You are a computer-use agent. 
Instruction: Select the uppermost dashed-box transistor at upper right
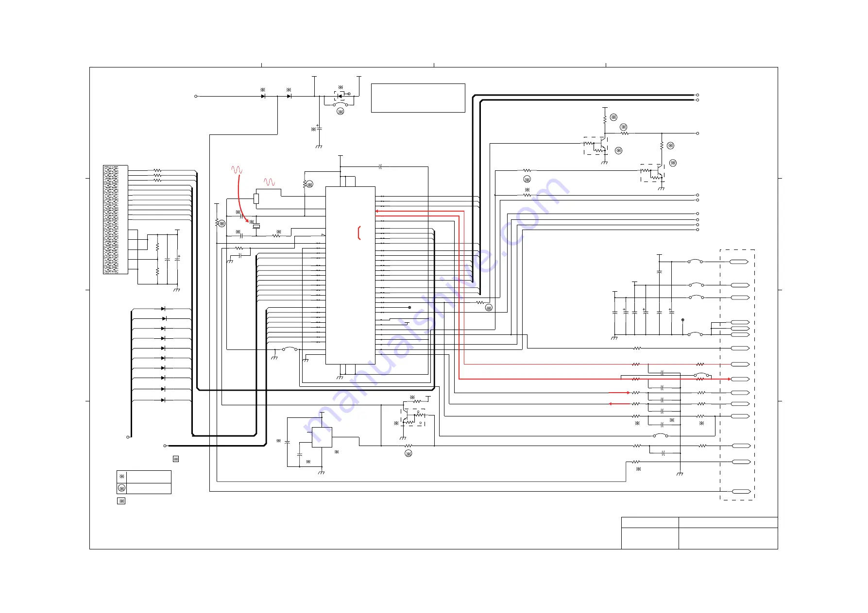tap(596, 146)
